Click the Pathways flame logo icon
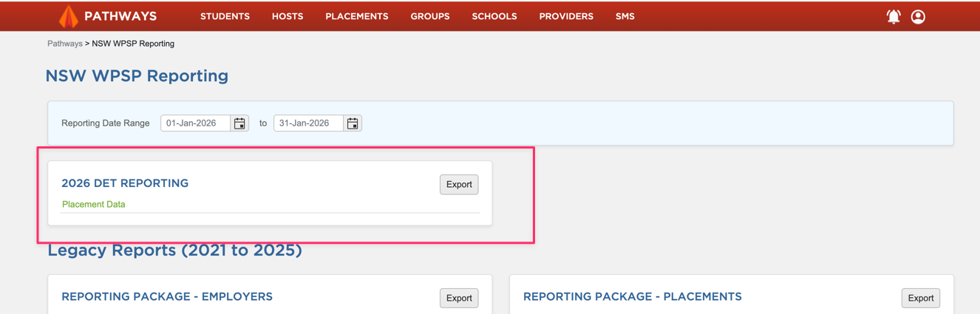980x314 pixels. [68, 16]
